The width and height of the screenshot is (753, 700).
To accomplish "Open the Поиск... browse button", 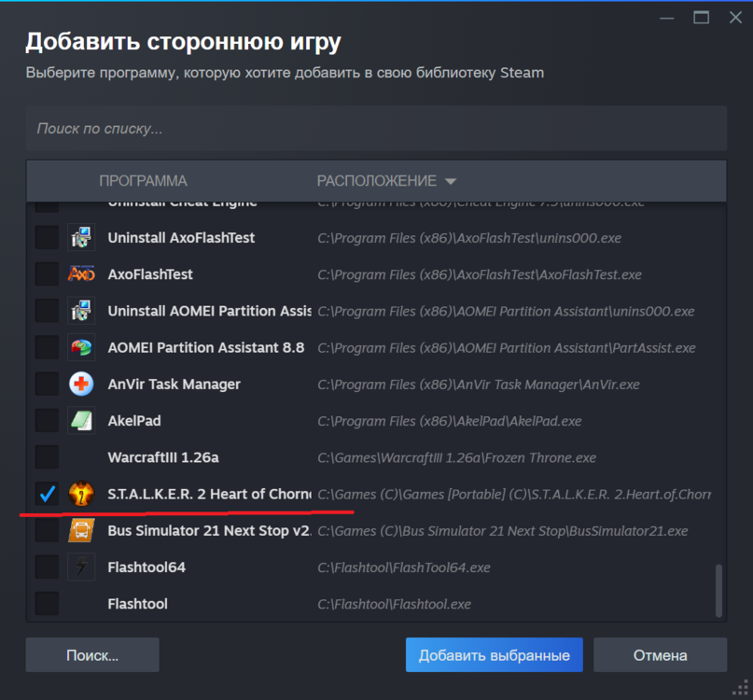I will (92, 655).
